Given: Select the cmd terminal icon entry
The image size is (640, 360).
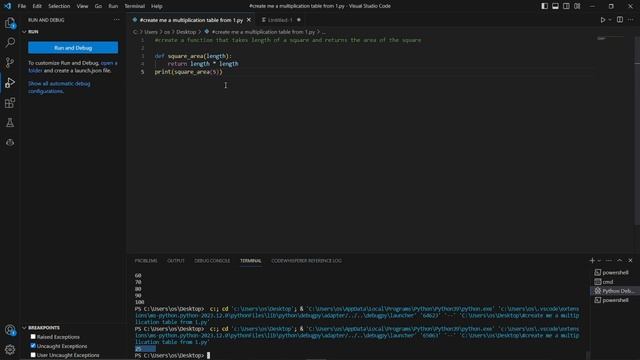Looking at the screenshot, I should tap(598, 282).
